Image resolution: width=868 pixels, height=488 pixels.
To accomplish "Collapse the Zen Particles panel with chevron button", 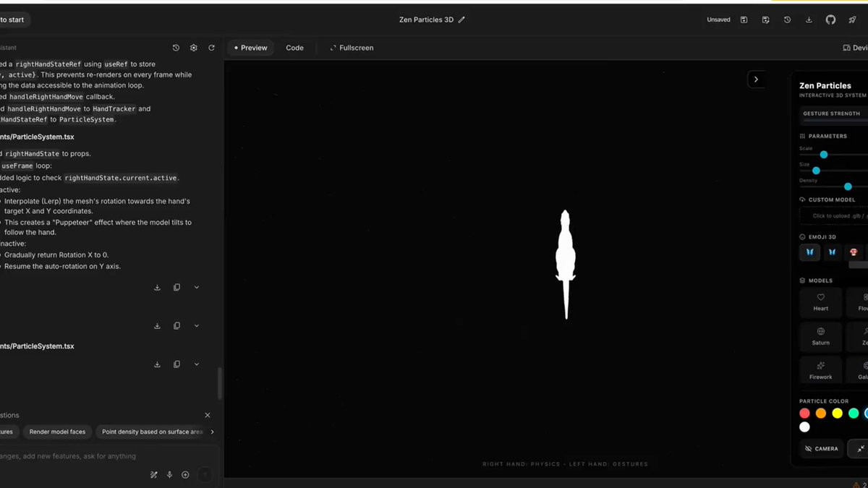I will coord(756,80).
